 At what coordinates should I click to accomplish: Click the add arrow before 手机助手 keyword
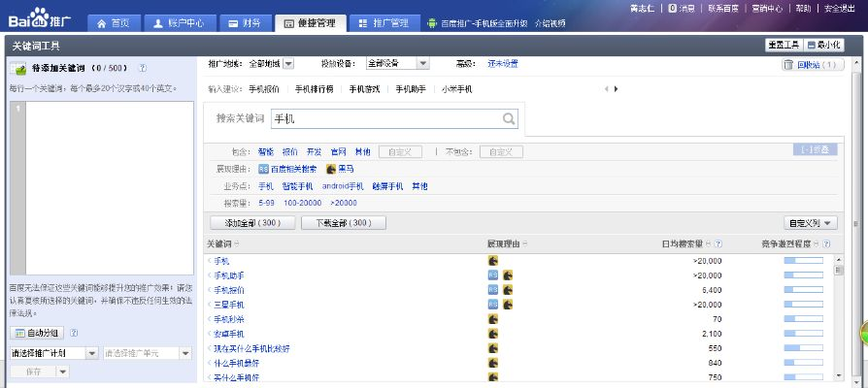point(210,275)
